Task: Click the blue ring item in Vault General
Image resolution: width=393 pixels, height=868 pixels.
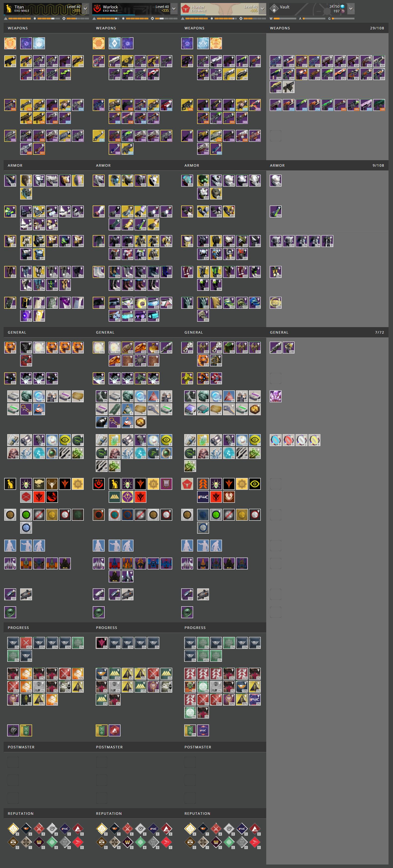Action: pos(275,440)
